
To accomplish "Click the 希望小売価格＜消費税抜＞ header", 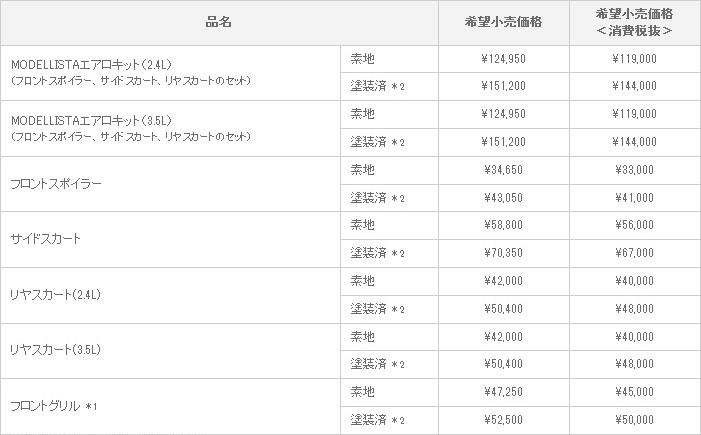I will pos(634,22).
